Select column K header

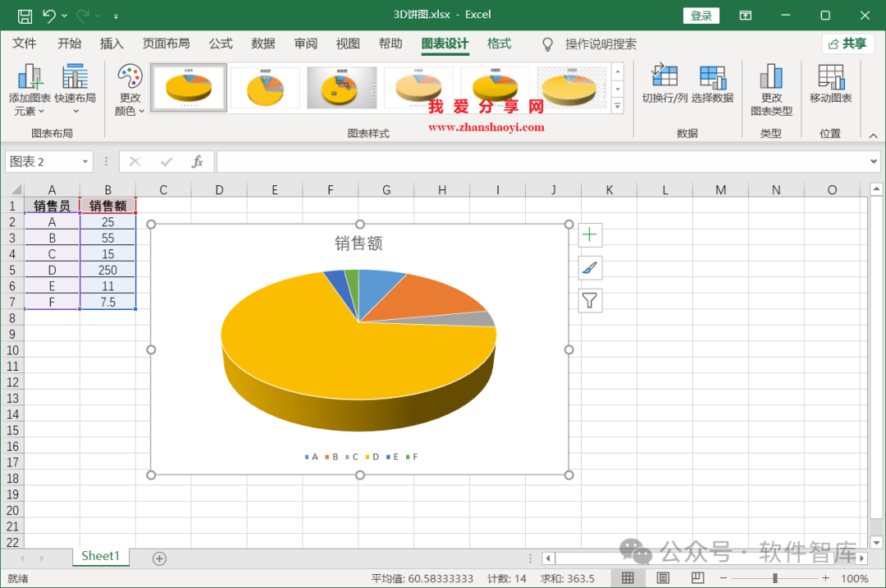pyautogui.click(x=609, y=189)
